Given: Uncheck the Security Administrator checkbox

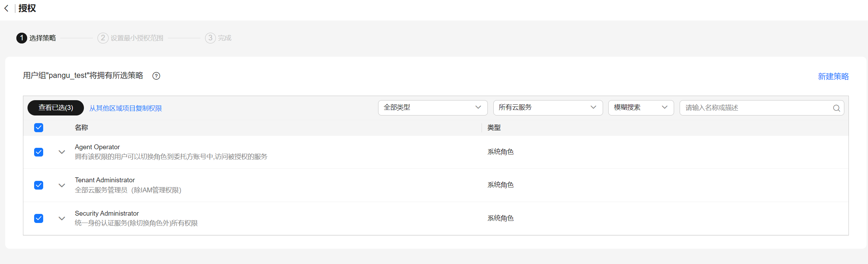Looking at the screenshot, I should coord(39,218).
